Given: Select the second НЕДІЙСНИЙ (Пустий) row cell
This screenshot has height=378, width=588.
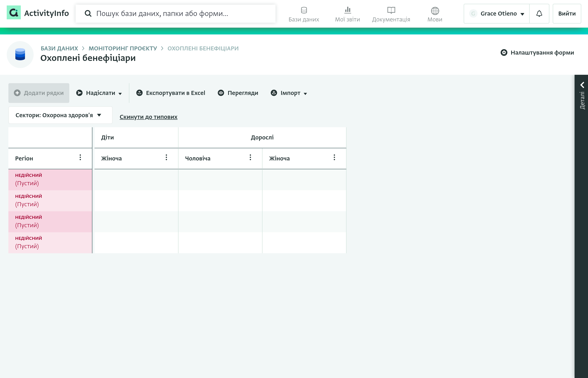Looking at the screenshot, I should click(x=50, y=201).
